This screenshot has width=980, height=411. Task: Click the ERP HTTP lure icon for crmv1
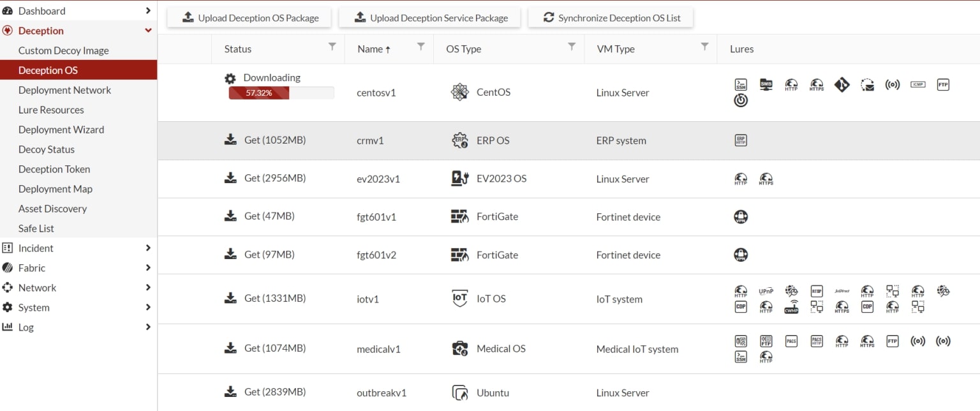click(740, 140)
